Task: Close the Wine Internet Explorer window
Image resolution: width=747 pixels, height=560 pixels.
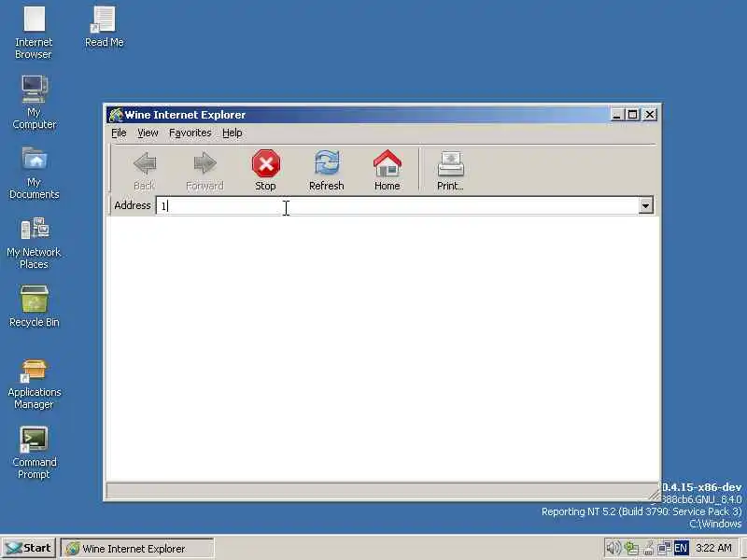Action: click(650, 115)
